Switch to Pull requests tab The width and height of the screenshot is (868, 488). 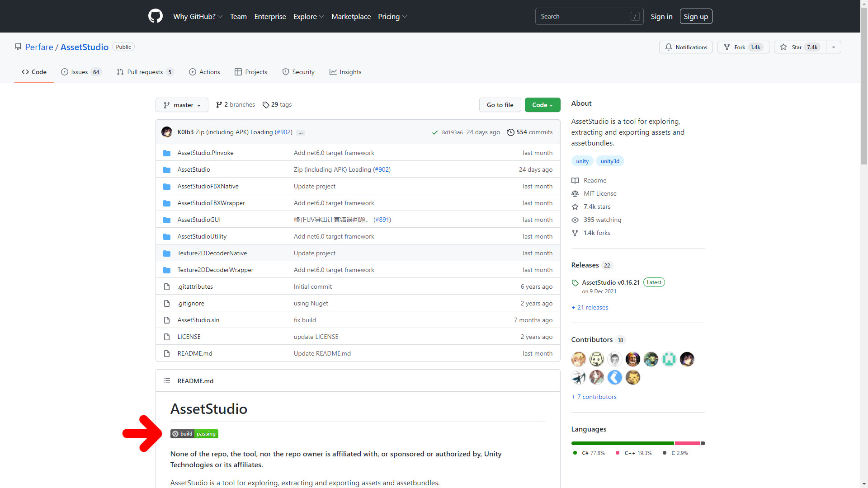(x=145, y=72)
